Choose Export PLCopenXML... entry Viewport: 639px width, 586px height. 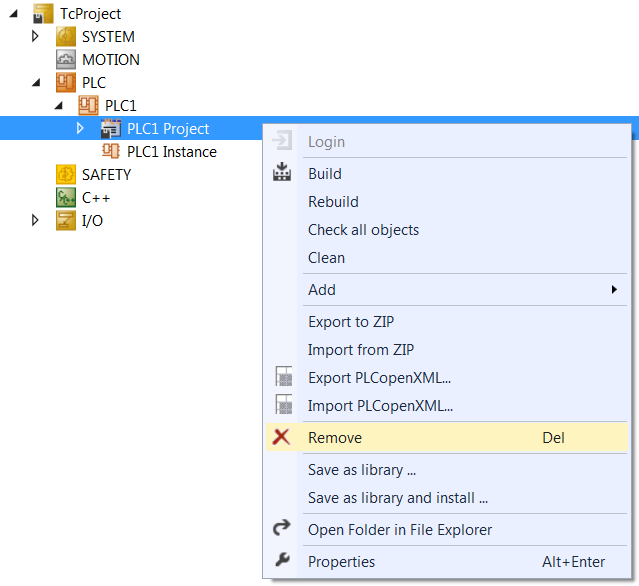[447, 378]
